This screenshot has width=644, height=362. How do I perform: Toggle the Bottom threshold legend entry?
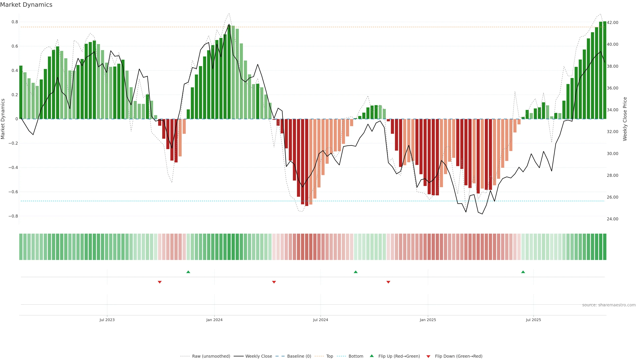(x=356, y=356)
